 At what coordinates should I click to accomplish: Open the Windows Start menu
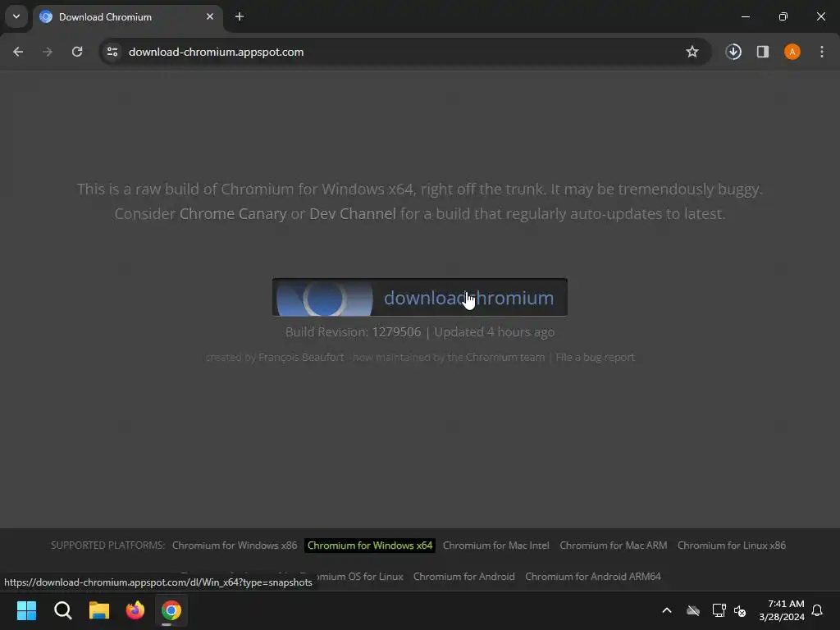[x=27, y=610]
